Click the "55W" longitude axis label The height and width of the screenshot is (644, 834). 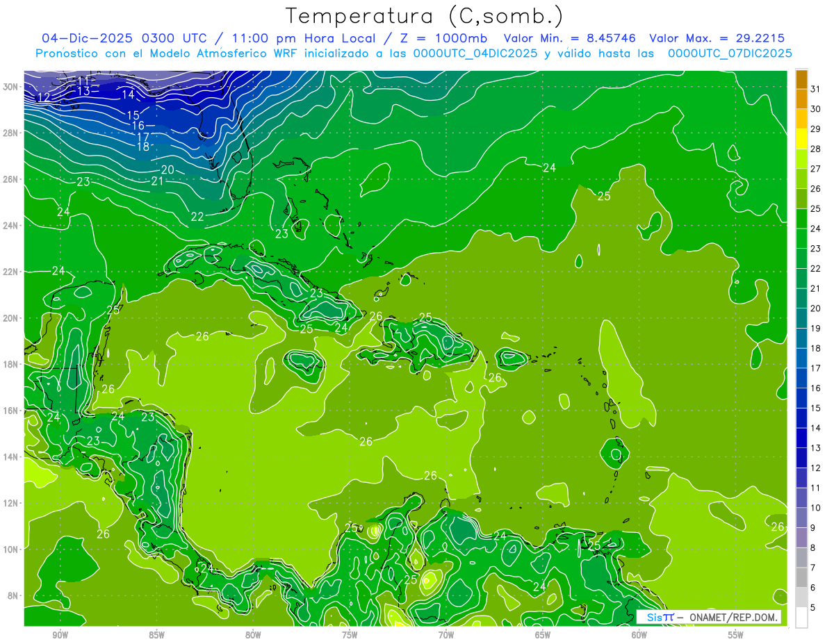coord(736,635)
